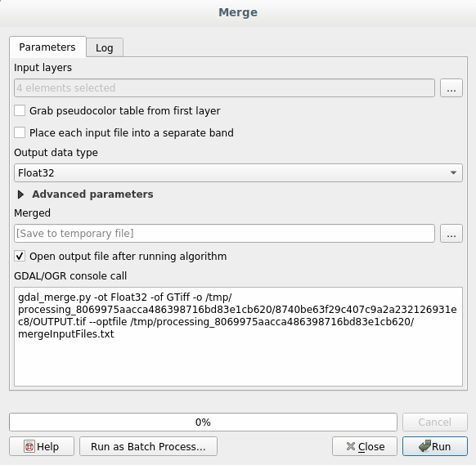Click the dropdown arrow beside Float32
Viewport: 476px width, 465px height.
pos(453,173)
